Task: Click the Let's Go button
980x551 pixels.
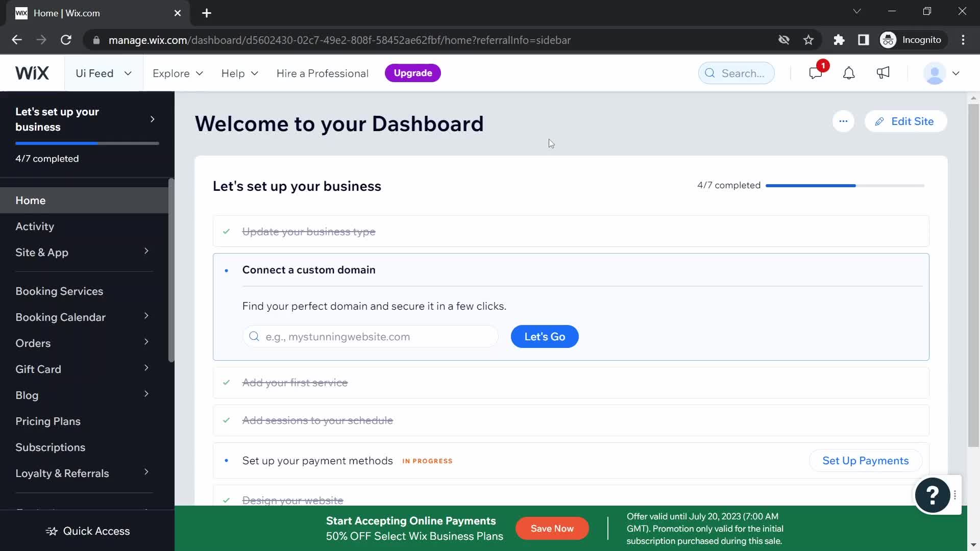Action: click(545, 337)
